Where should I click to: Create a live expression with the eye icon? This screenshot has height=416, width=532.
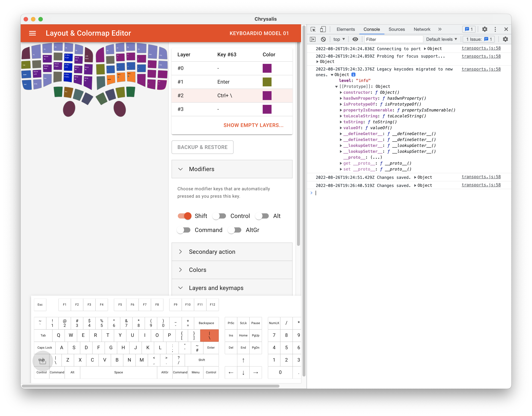point(355,39)
